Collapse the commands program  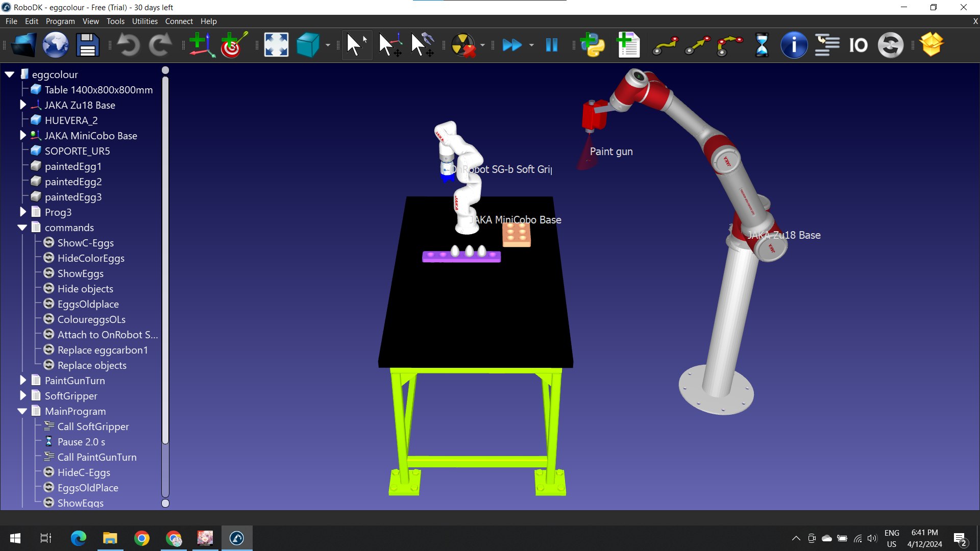(22, 228)
